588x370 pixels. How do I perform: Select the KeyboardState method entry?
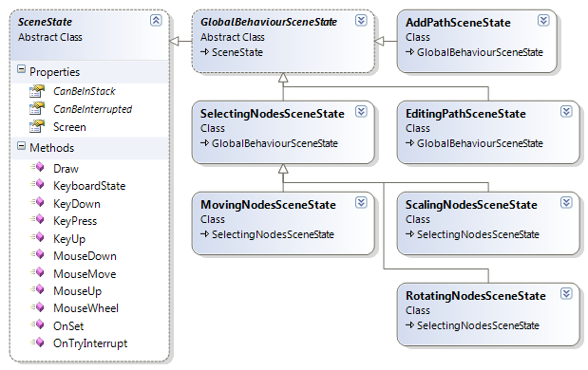click(x=89, y=186)
